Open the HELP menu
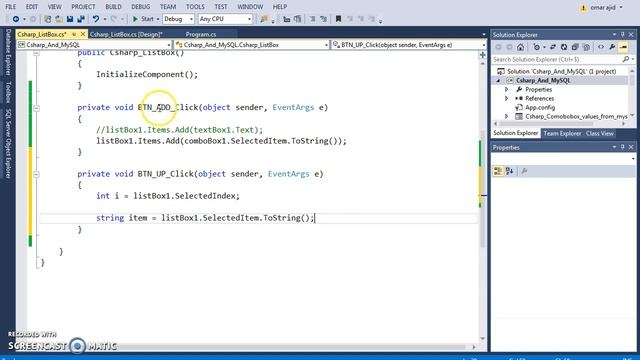640x360 pixels. click(x=280, y=7)
